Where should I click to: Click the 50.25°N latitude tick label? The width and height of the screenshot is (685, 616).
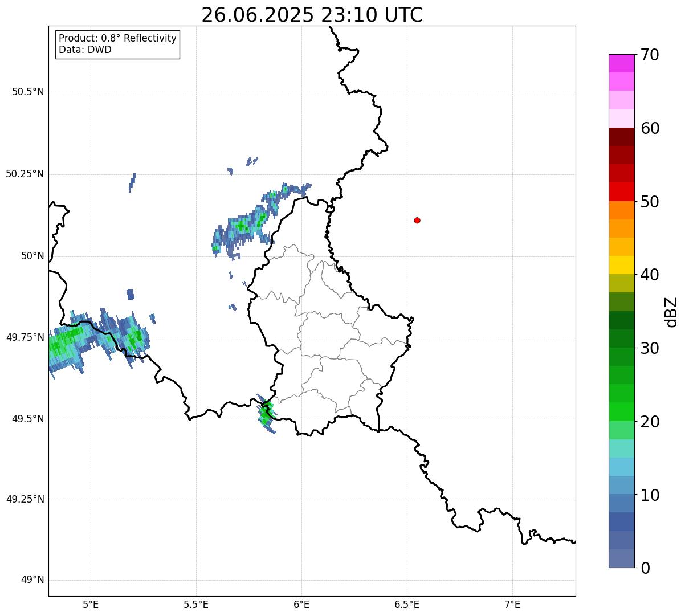(x=25, y=174)
